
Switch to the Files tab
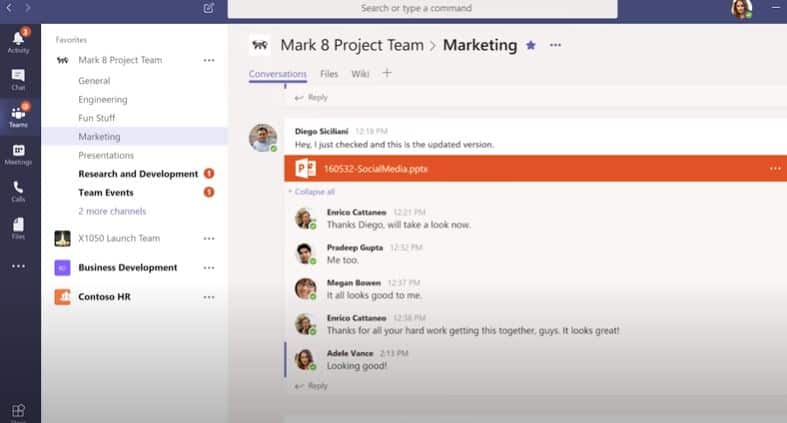pyautogui.click(x=329, y=74)
